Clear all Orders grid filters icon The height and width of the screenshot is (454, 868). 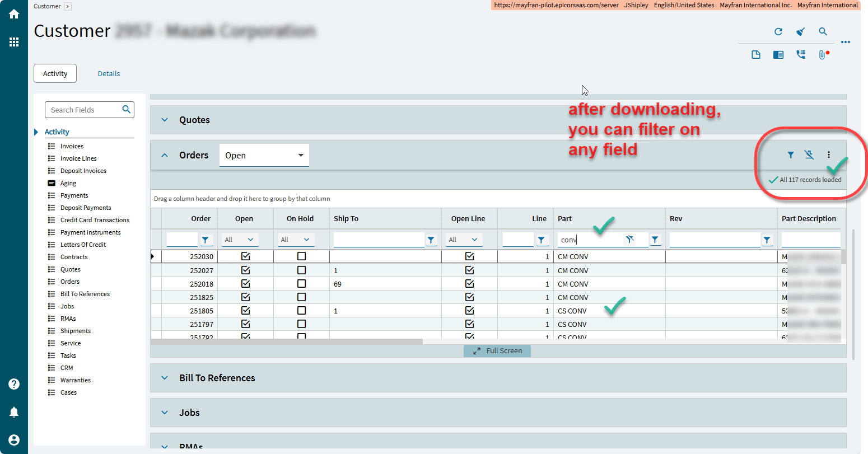click(x=809, y=155)
